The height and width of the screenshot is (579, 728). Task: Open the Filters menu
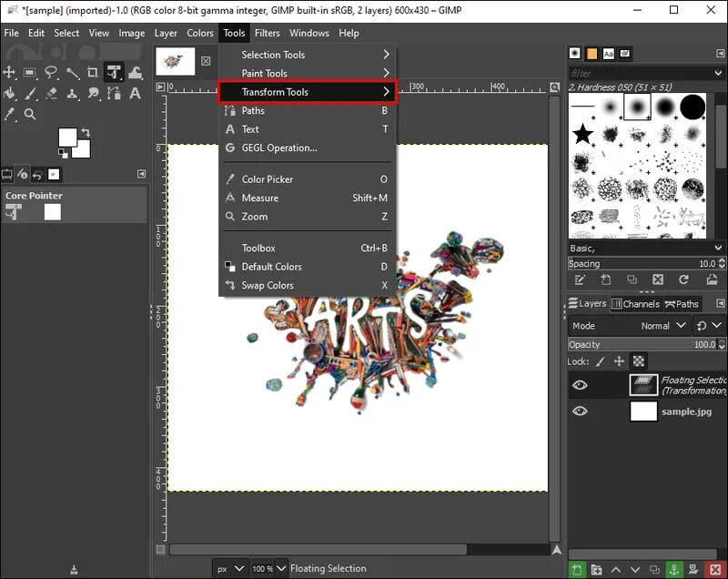coord(267,33)
